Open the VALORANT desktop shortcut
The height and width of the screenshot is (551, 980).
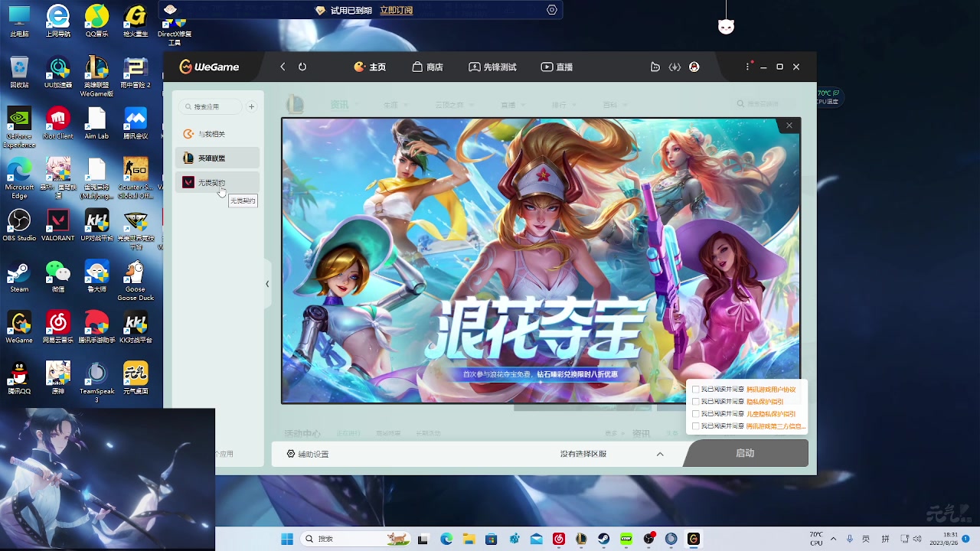pyautogui.click(x=58, y=226)
